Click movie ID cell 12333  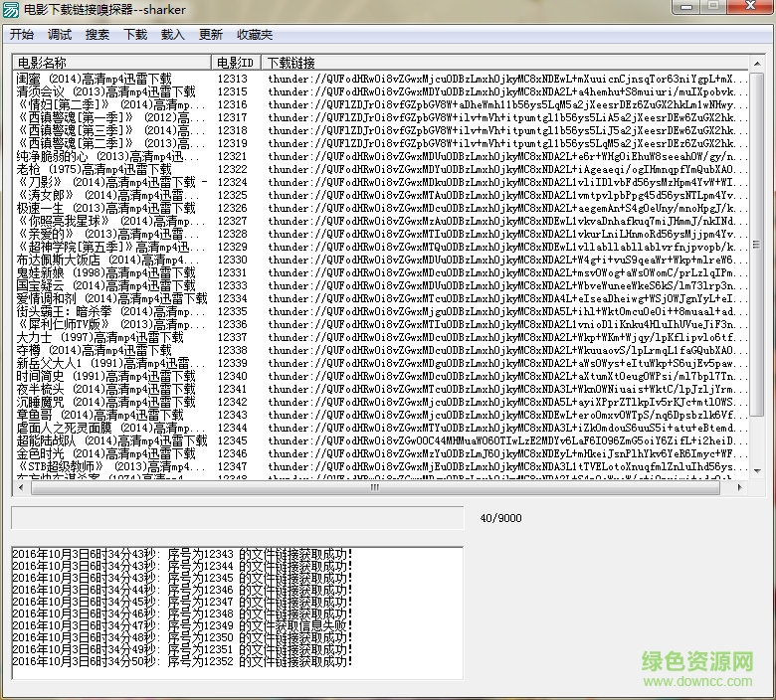pyautogui.click(x=232, y=285)
